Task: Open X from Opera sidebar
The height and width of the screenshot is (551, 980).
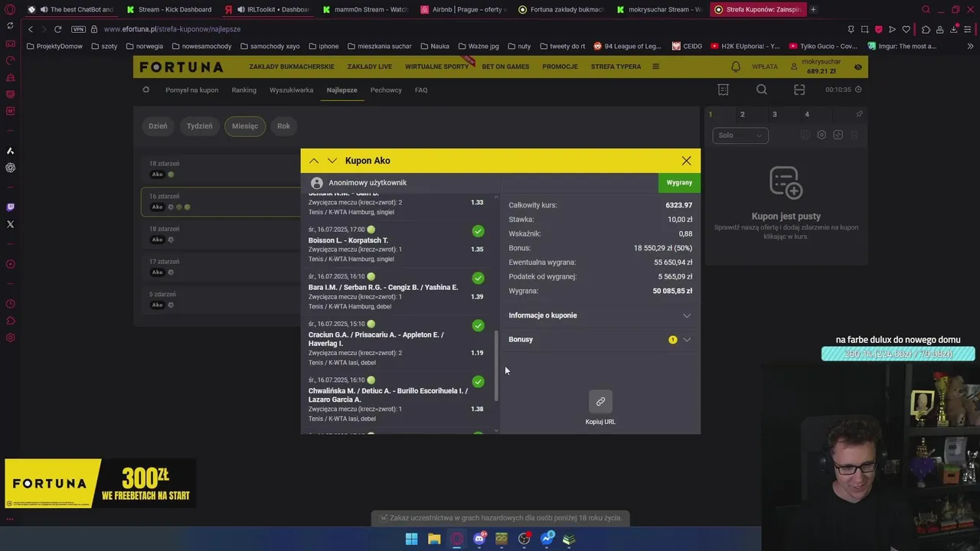Action: pyautogui.click(x=10, y=224)
